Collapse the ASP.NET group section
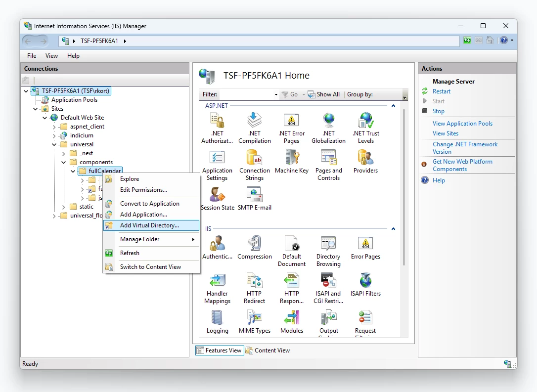Screen dimensions: 537x392 [394, 106]
